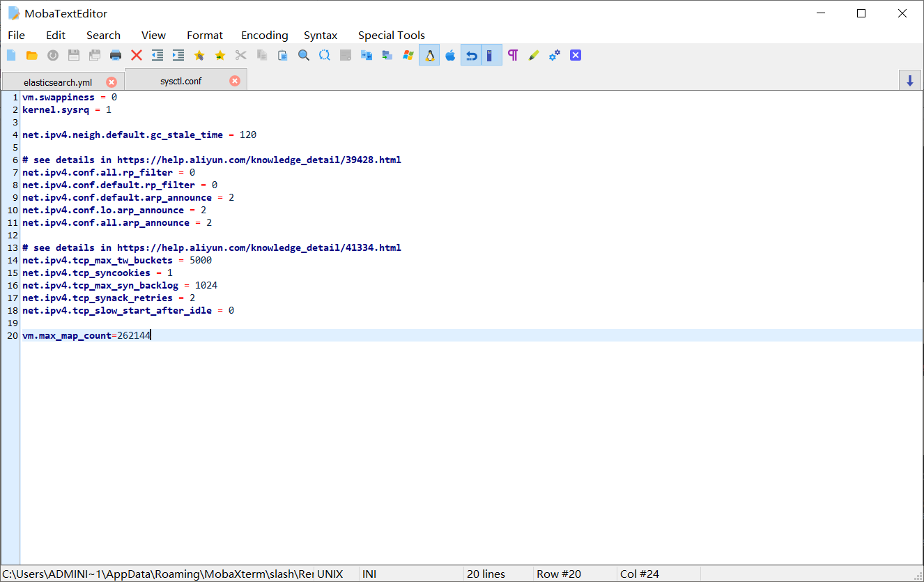Click 'Col #24' in the status bar
This screenshot has width=924, height=582.
[640, 574]
